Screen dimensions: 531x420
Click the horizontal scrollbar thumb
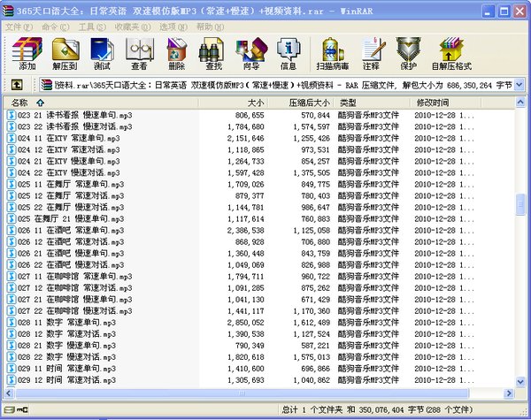[242, 393]
